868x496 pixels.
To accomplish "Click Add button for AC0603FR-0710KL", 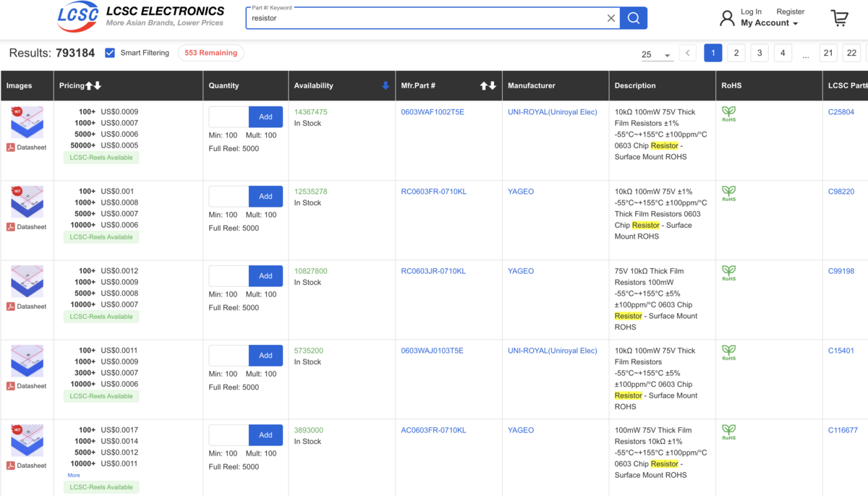I will [x=265, y=435].
